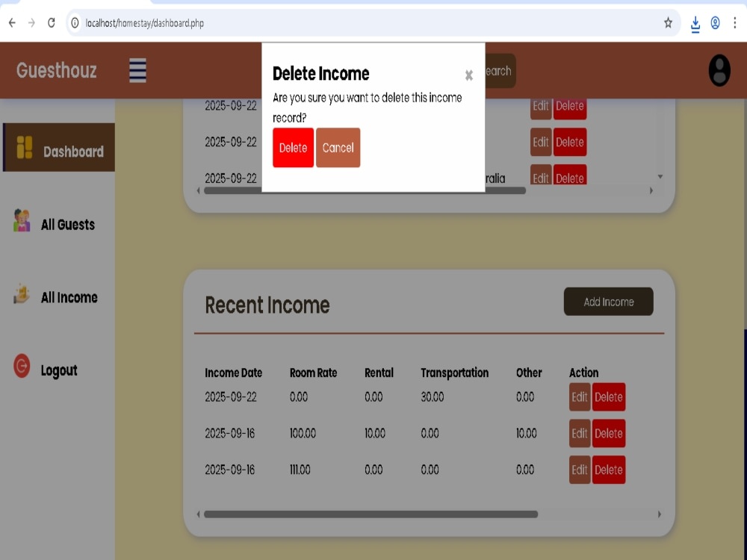Click the partially hidden Search button in header
747x560 pixels.
click(500, 71)
